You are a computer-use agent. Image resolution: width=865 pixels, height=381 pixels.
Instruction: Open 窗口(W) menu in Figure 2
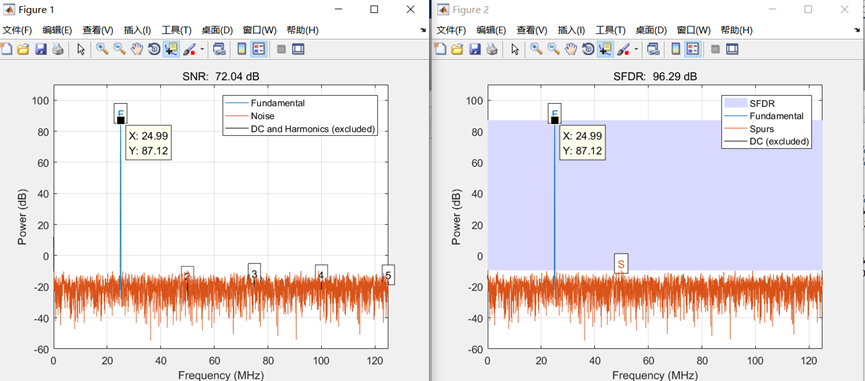(x=694, y=30)
